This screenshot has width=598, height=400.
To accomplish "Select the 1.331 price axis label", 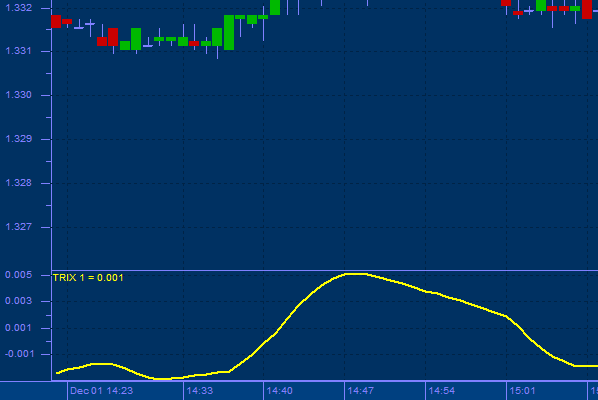I will [19, 51].
